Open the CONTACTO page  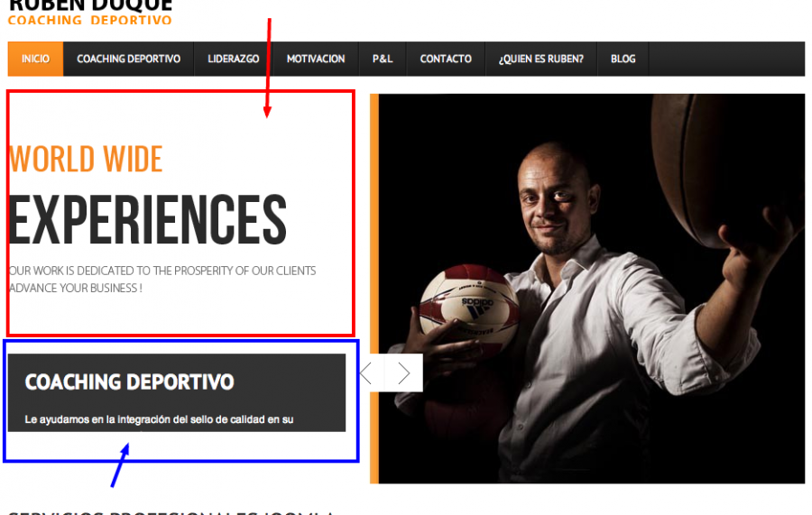446,59
